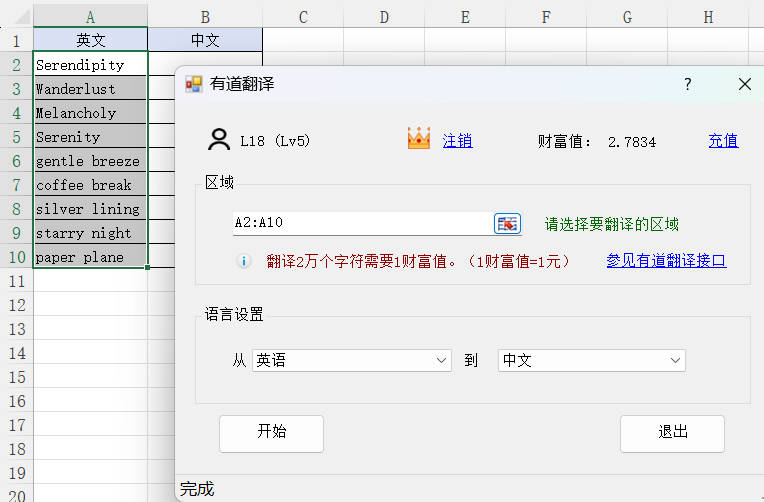
Task: Open the source language dropdown showing 英语
Action: click(x=351, y=360)
